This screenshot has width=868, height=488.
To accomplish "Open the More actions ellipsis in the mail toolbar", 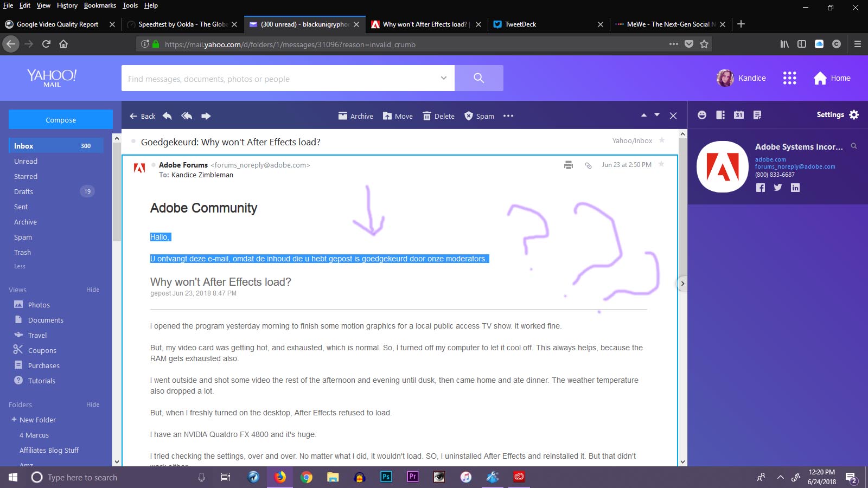I will 508,116.
